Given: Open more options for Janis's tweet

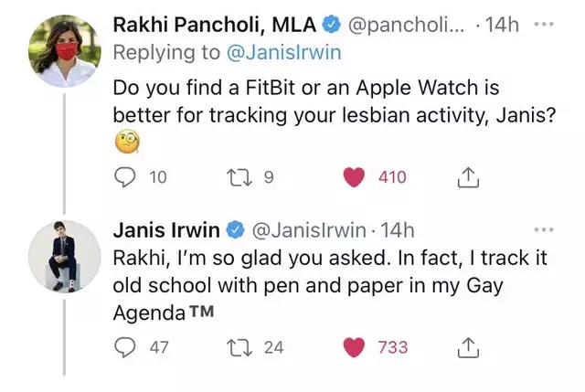Looking at the screenshot, I should (x=543, y=229).
